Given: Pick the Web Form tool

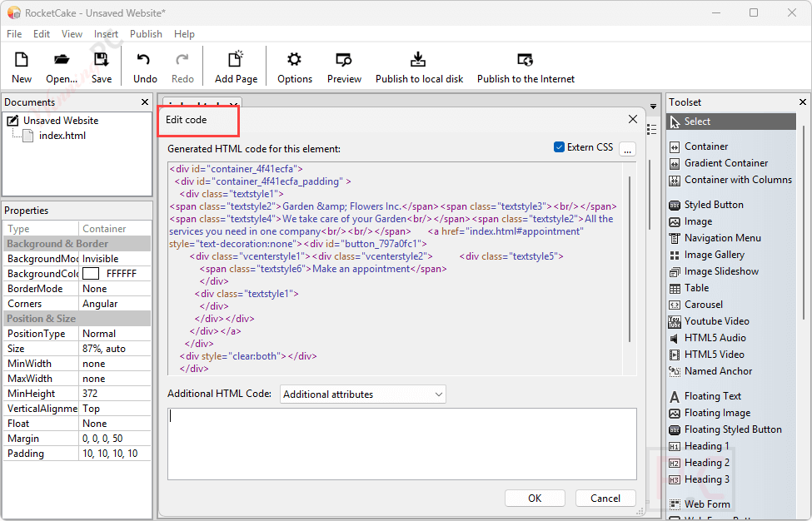Looking at the screenshot, I should coord(699,504).
